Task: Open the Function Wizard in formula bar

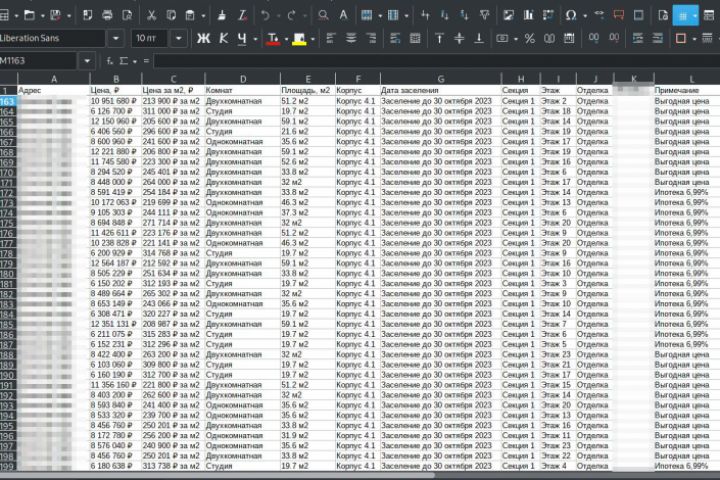Action: (109, 61)
